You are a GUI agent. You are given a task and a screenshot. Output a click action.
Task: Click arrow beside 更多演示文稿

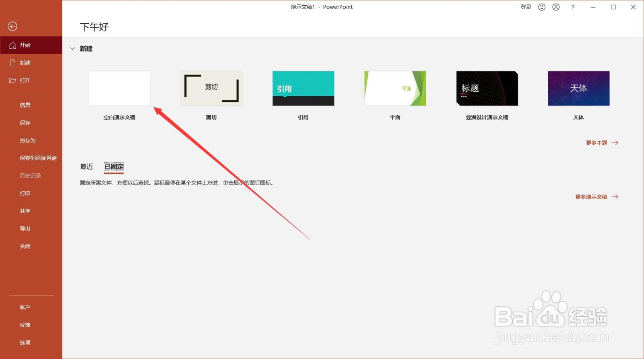(615, 197)
